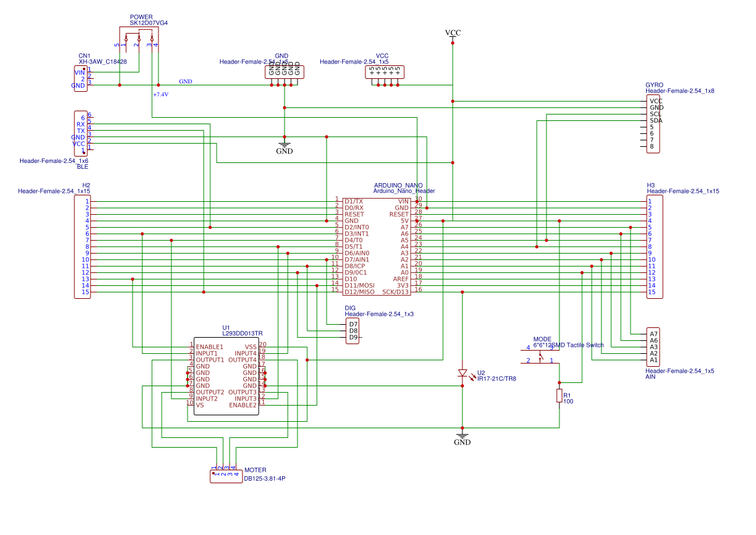Select the CN1 connector body
The height and width of the screenshot is (535, 756).
(x=81, y=79)
